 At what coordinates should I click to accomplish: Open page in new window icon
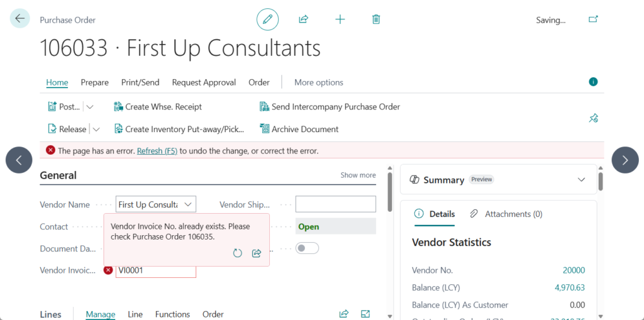593,19
